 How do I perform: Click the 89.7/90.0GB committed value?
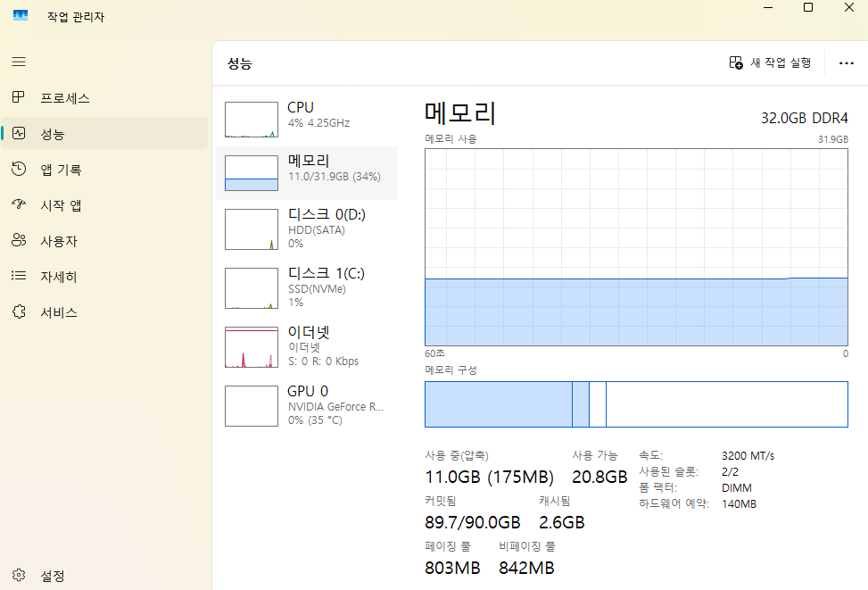[x=473, y=522]
